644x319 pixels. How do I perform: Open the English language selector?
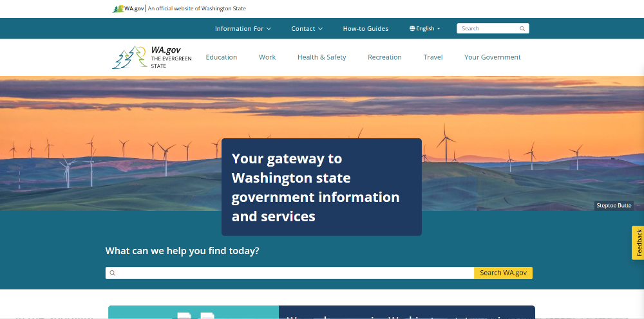tap(425, 29)
